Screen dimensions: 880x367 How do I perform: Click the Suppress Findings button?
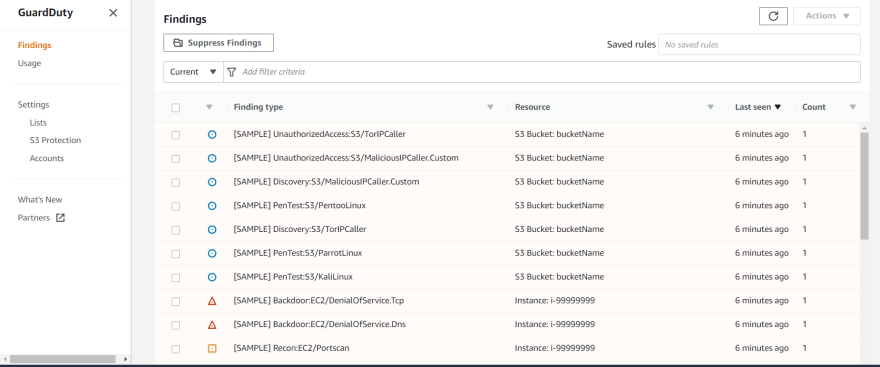pos(218,43)
